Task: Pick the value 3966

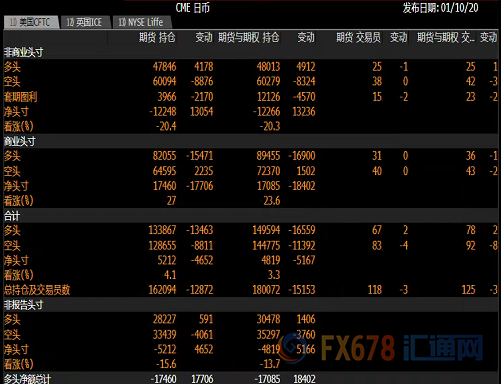Action: click(x=167, y=97)
